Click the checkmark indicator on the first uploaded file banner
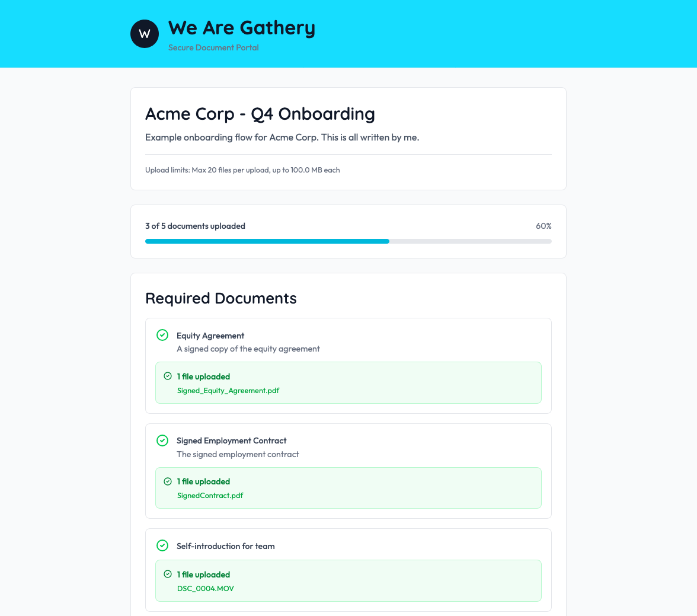697x616 pixels. pyautogui.click(x=167, y=376)
